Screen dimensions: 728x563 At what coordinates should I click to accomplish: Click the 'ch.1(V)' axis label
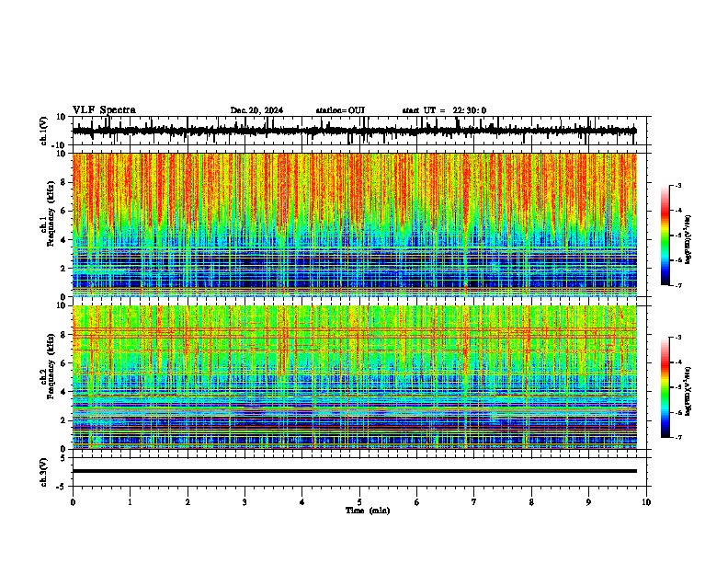(44, 131)
